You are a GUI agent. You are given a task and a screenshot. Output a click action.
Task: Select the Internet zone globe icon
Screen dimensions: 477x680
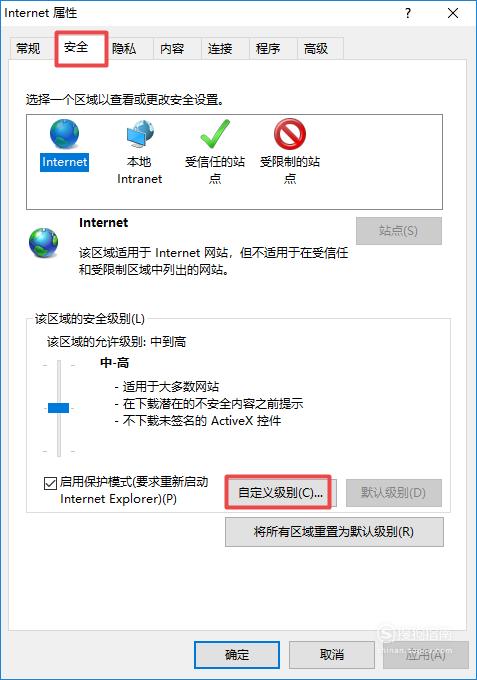pos(64,134)
